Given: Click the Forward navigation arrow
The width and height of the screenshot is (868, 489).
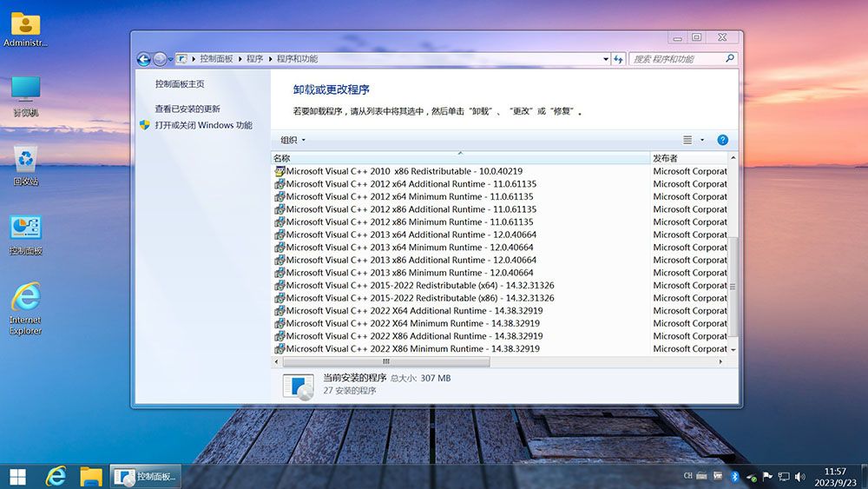Looking at the screenshot, I should tap(160, 59).
